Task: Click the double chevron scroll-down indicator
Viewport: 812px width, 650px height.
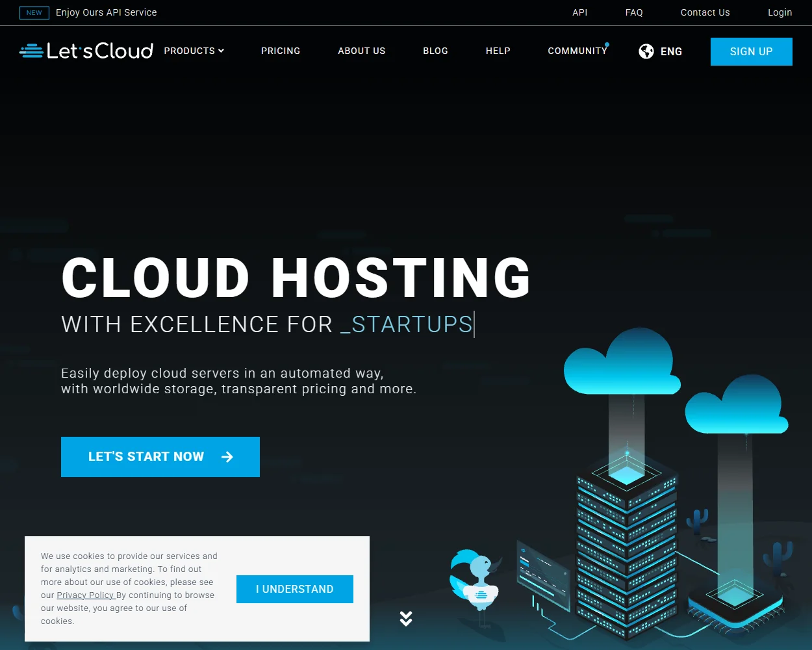Action: pos(406,619)
